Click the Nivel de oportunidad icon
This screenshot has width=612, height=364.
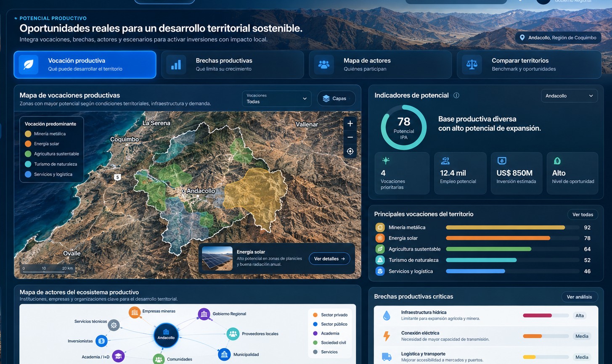[557, 161]
